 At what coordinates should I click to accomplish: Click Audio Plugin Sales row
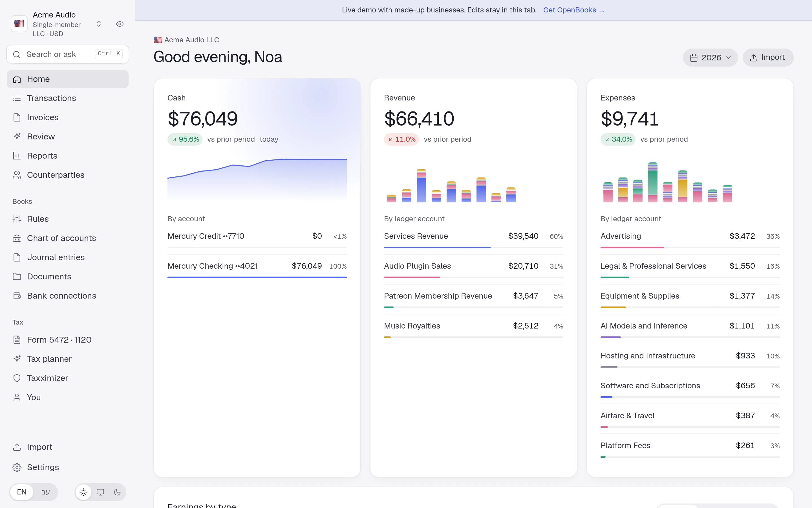click(473, 270)
